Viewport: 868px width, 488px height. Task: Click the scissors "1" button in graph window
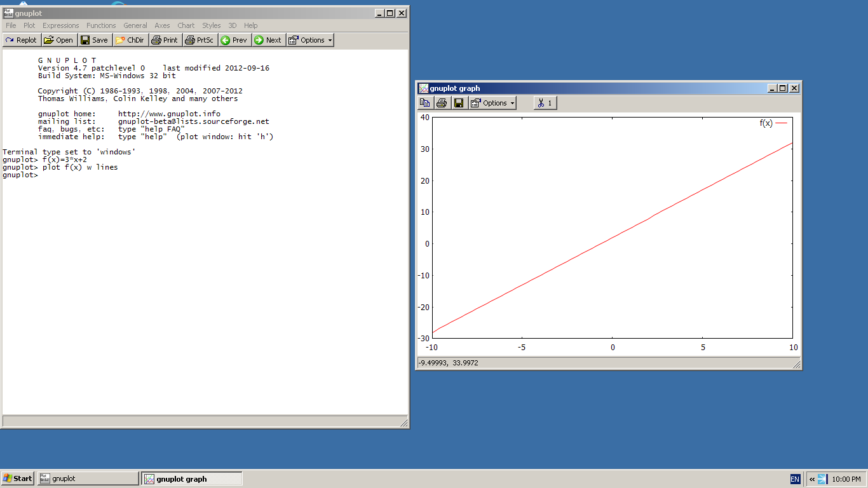coord(545,103)
